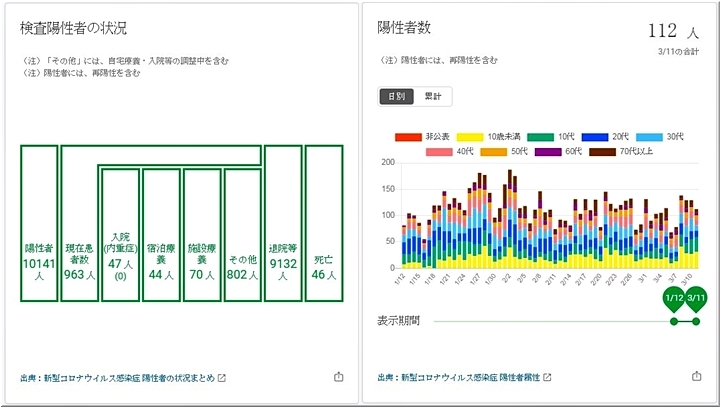
Task: Click the share icon on the 検査陽性者の状況 card
Action: coord(337,377)
